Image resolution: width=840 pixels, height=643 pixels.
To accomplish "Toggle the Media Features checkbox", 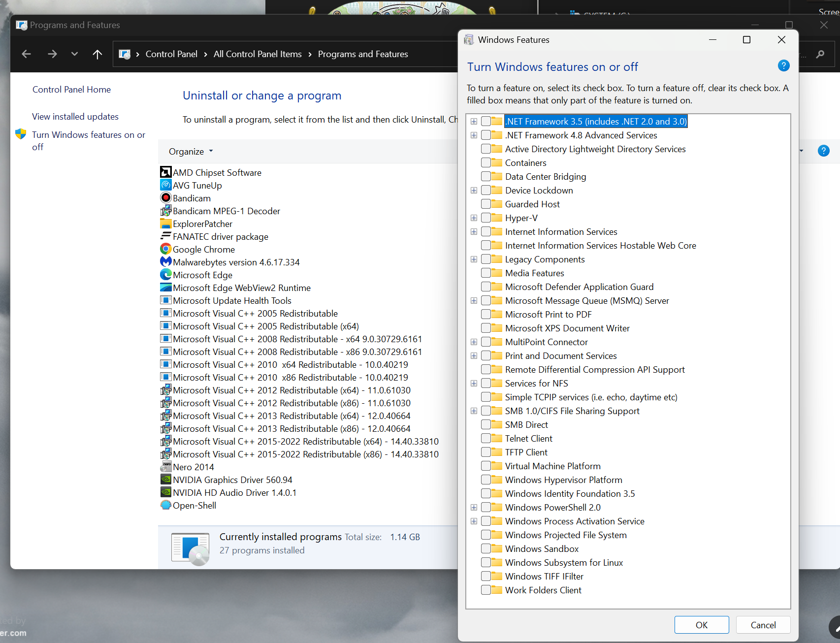I will tap(485, 273).
